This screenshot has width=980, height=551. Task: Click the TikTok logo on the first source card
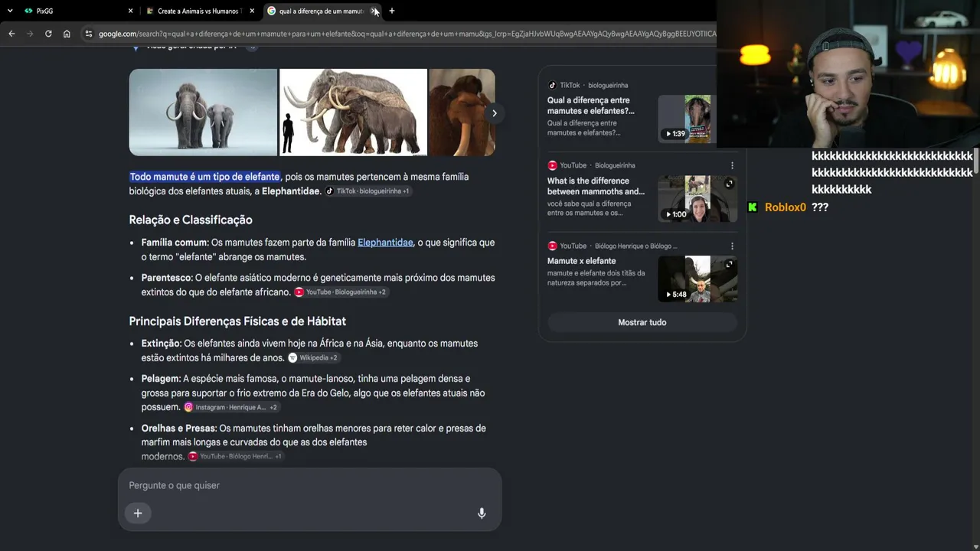pos(552,85)
